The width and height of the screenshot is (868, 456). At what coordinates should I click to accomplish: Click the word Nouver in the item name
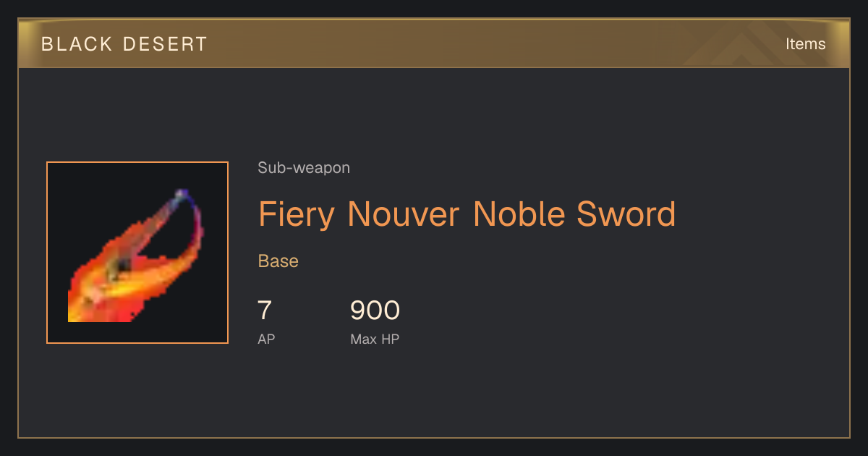point(404,214)
